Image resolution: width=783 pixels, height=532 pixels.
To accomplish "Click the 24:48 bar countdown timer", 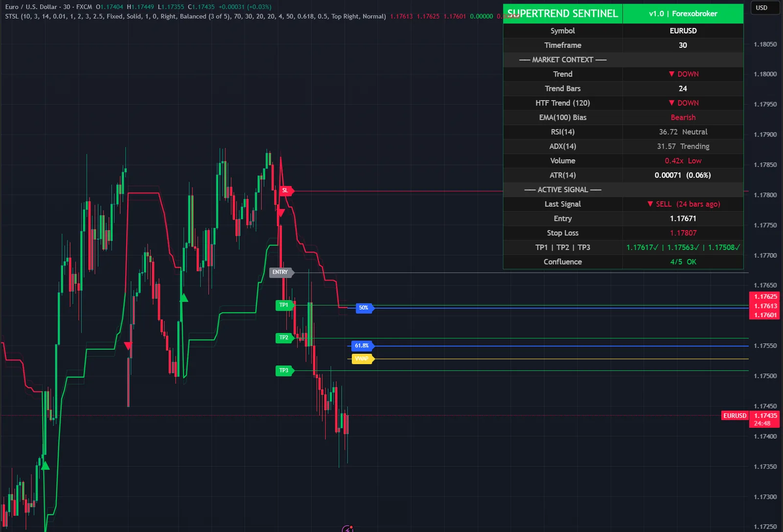I will click(x=762, y=424).
